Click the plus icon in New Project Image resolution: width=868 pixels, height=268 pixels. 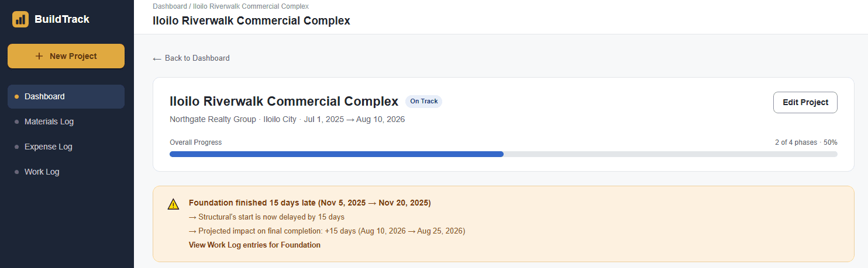click(x=39, y=56)
